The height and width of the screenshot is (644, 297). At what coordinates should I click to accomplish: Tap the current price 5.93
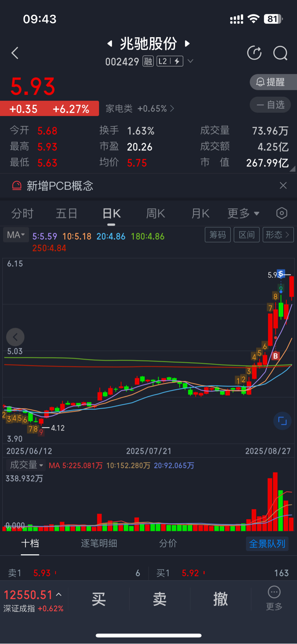pyautogui.click(x=33, y=86)
